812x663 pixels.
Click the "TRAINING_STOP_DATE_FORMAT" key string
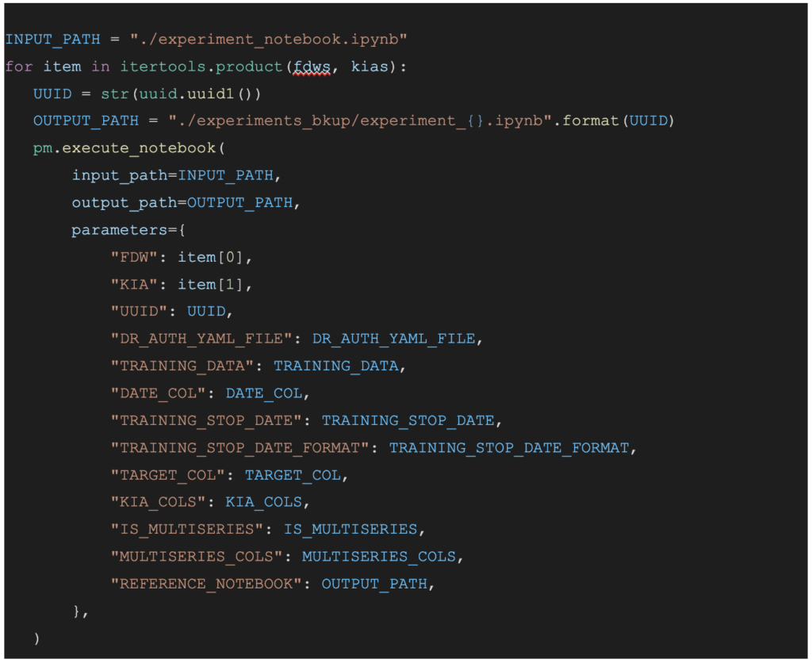240,447
